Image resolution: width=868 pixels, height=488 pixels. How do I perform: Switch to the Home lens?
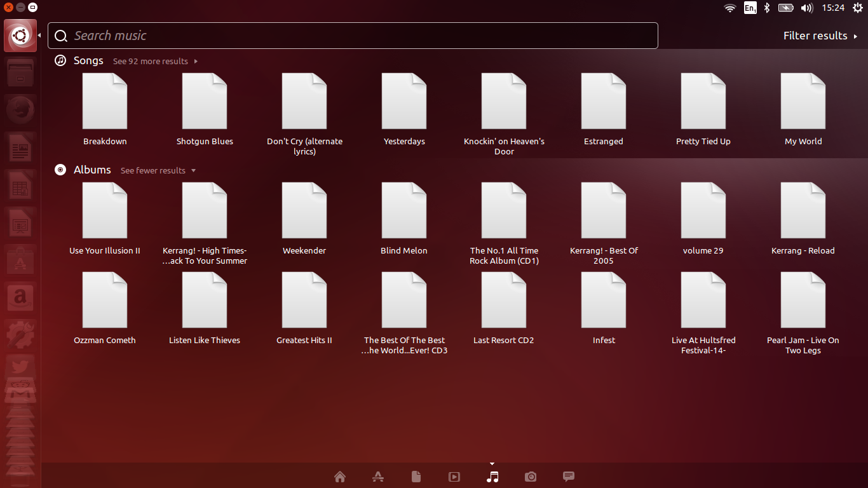pos(340,477)
